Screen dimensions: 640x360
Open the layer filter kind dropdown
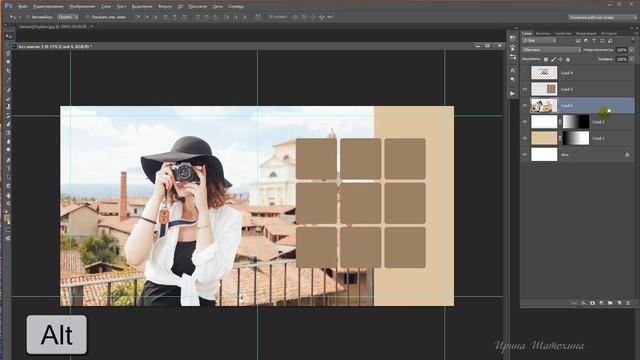click(x=539, y=40)
